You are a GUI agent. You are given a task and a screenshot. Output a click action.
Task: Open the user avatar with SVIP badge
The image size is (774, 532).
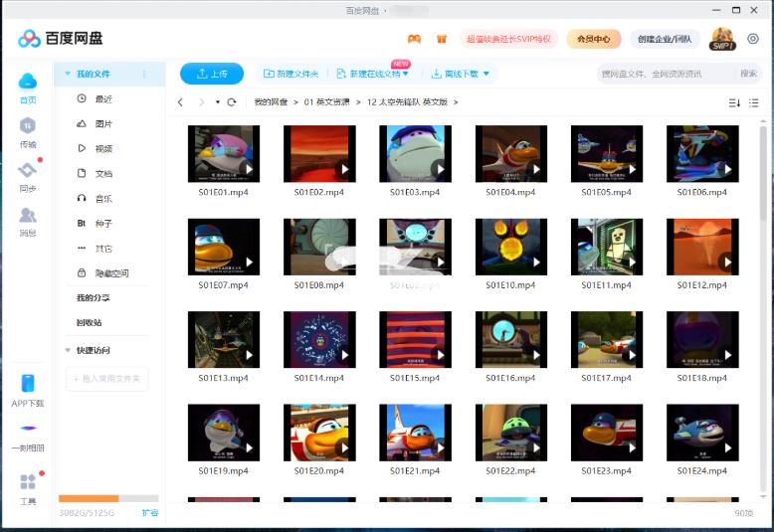[722, 39]
